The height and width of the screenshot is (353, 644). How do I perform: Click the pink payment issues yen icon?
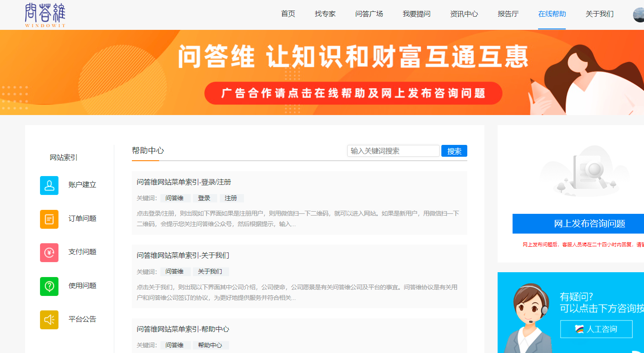click(x=49, y=252)
